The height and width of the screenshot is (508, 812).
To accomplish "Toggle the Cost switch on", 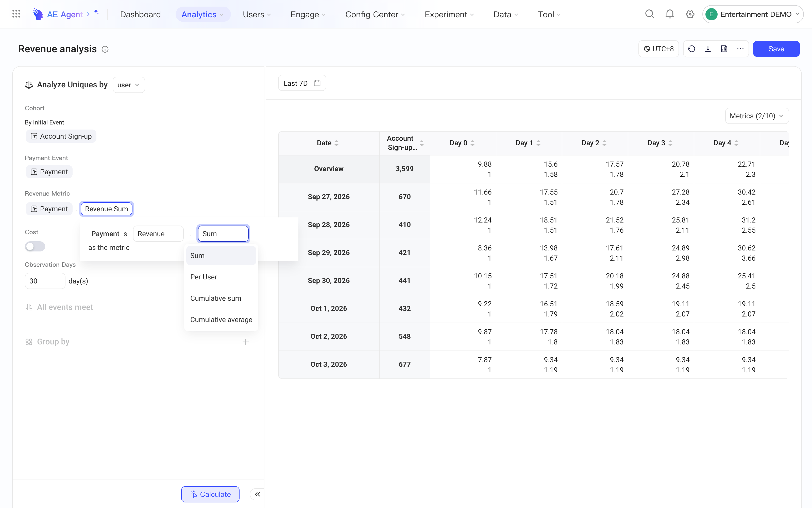I will tap(35, 246).
